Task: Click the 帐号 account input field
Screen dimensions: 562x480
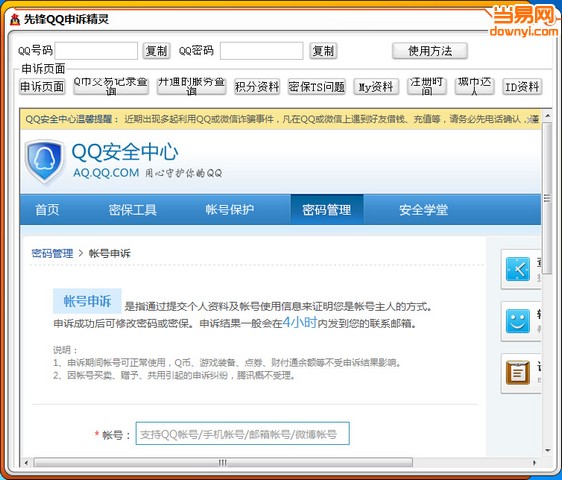Action: coord(243,434)
